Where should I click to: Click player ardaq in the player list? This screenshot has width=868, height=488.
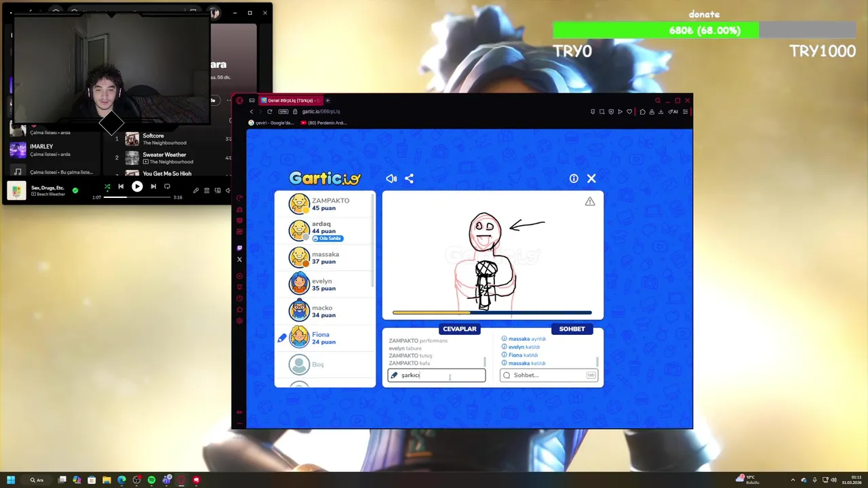[x=324, y=230]
